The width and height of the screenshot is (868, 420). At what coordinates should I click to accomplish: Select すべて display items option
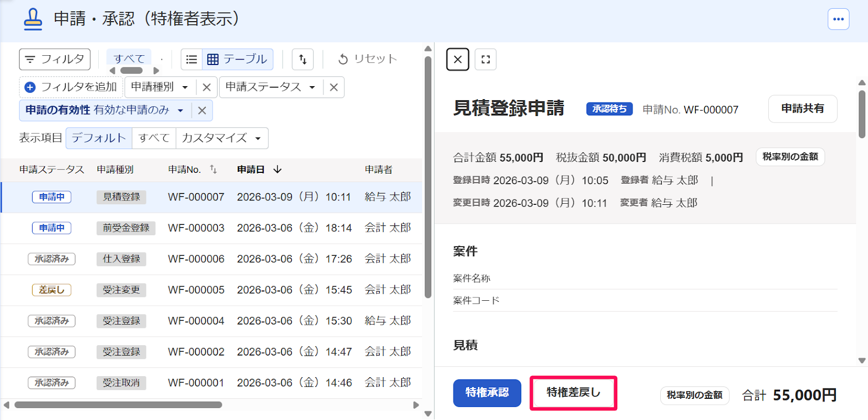click(x=154, y=138)
